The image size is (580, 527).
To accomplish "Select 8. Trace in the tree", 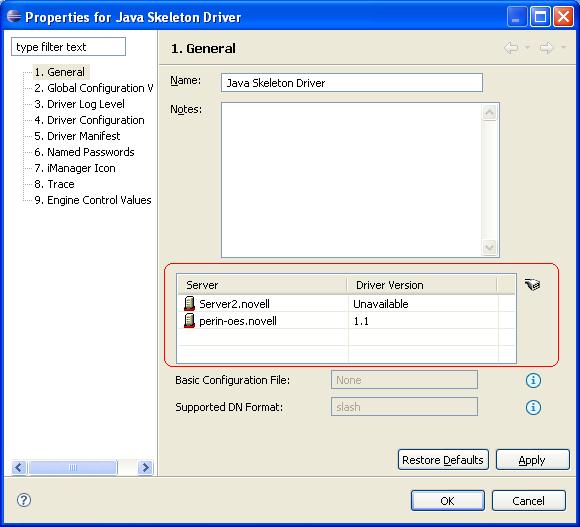I will click(x=54, y=184).
